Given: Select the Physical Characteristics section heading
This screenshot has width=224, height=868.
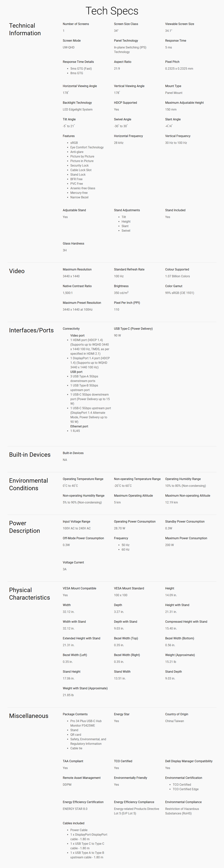Looking at the screenshot, I should (x=30, y=594).
